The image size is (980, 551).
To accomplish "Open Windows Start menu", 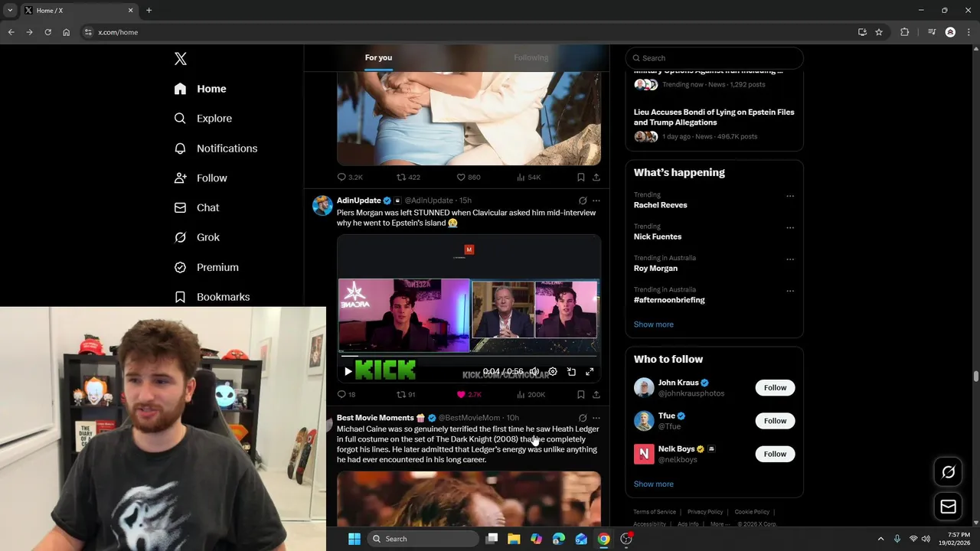I will [354, 539].
